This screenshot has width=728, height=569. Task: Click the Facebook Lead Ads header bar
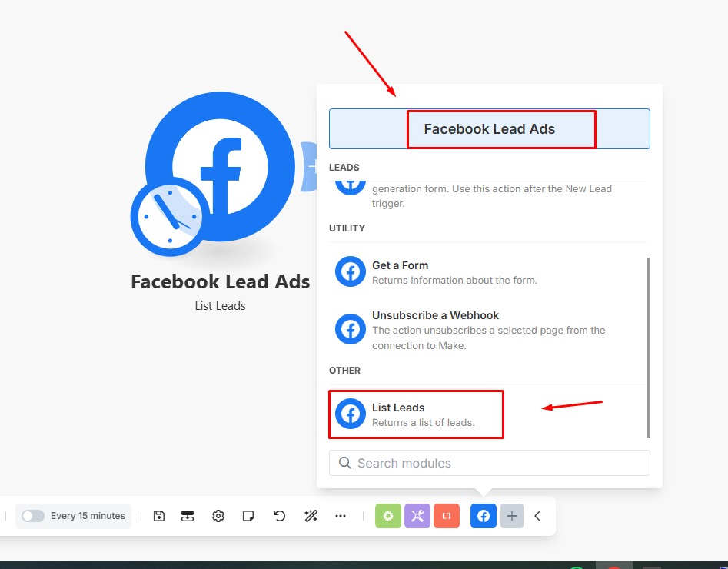click(x=490, y=128)
